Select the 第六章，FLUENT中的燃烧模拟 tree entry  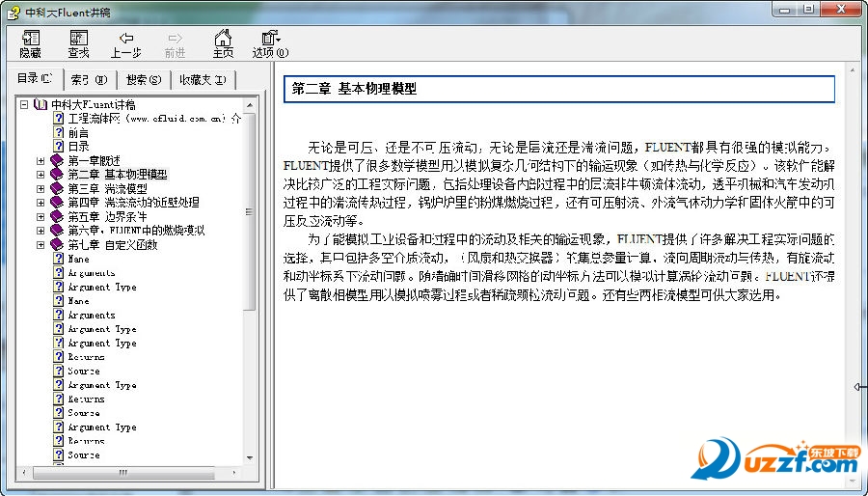pyautogui.click(x=136, y=231)
